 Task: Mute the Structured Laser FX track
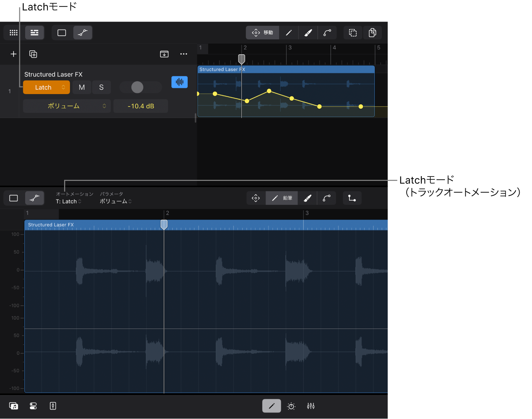(82, 88)
